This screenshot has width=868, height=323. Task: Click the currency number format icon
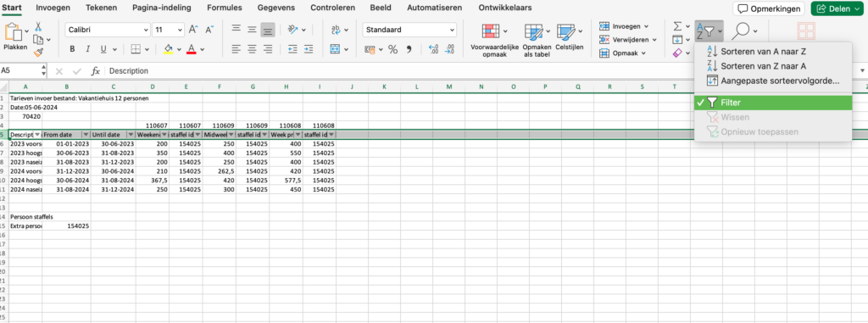370,49
